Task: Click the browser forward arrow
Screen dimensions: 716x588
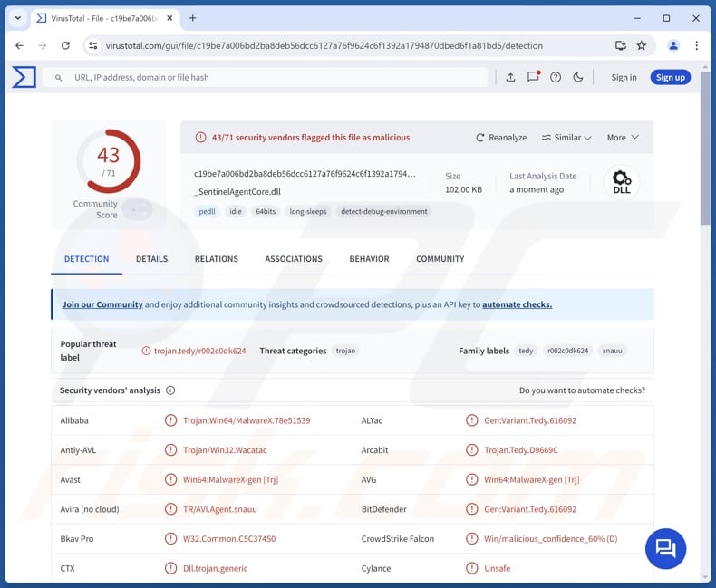Action: pyautogui.click(x=42, y=45)
